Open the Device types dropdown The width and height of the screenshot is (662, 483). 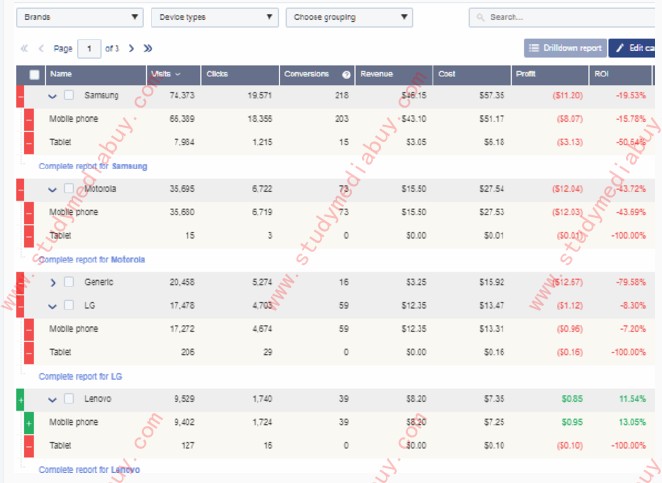pos(215,17)
